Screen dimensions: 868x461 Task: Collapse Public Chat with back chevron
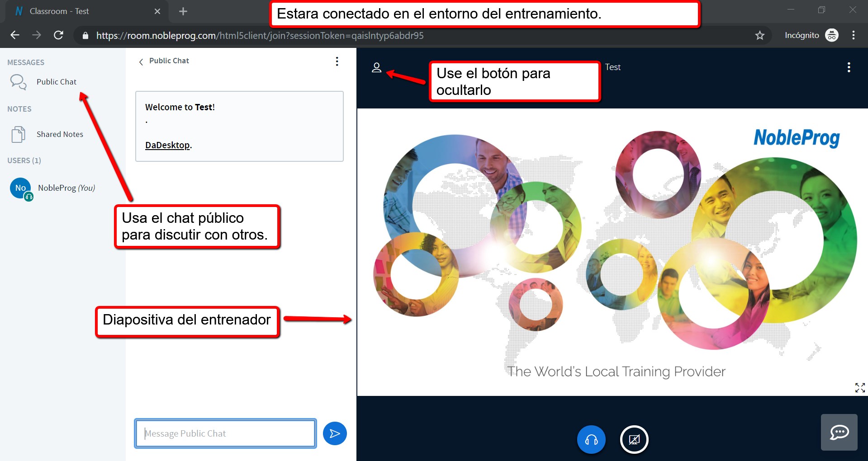[141, 61]
